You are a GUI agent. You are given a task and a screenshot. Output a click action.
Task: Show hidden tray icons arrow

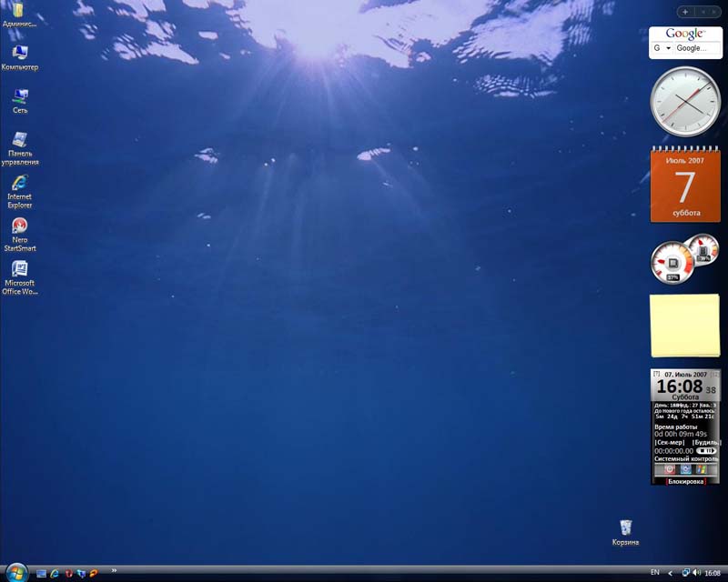pyautogui.click(x=671, y=573)
